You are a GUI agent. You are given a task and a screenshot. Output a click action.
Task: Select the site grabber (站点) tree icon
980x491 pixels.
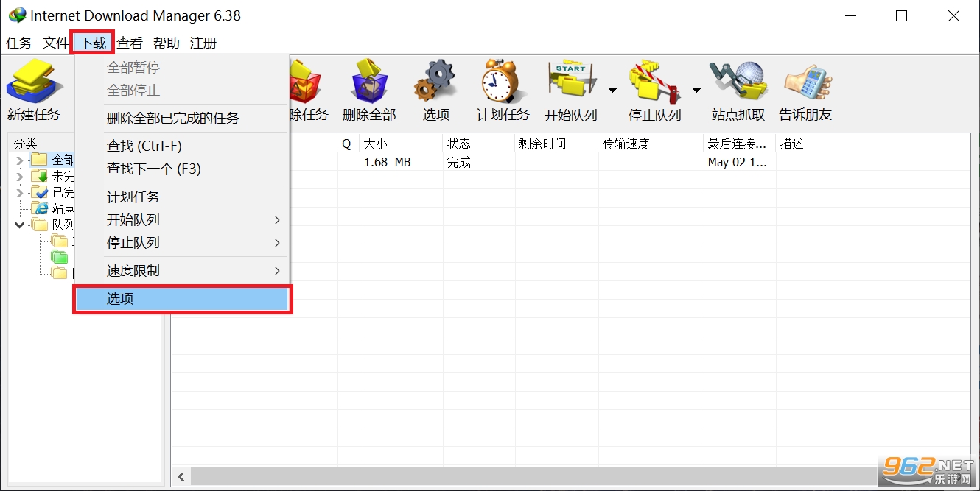pos(39,209)
